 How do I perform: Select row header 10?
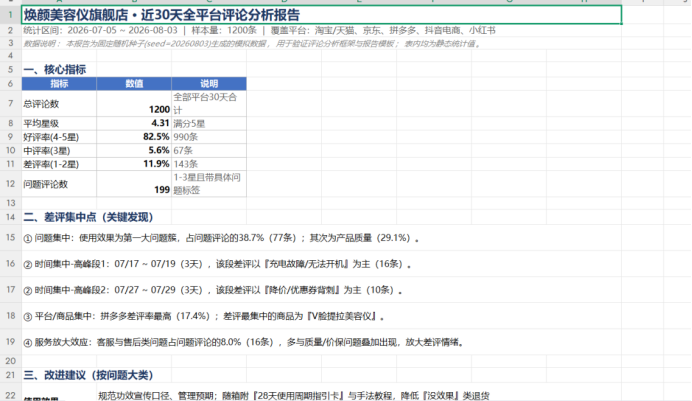[11, 150]
